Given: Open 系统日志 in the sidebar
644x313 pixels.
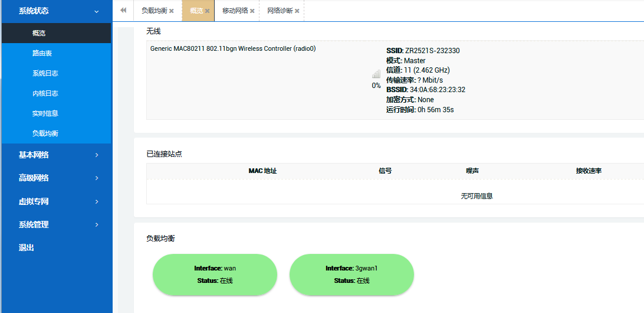Looking at the screenshot, I should 45,73.
